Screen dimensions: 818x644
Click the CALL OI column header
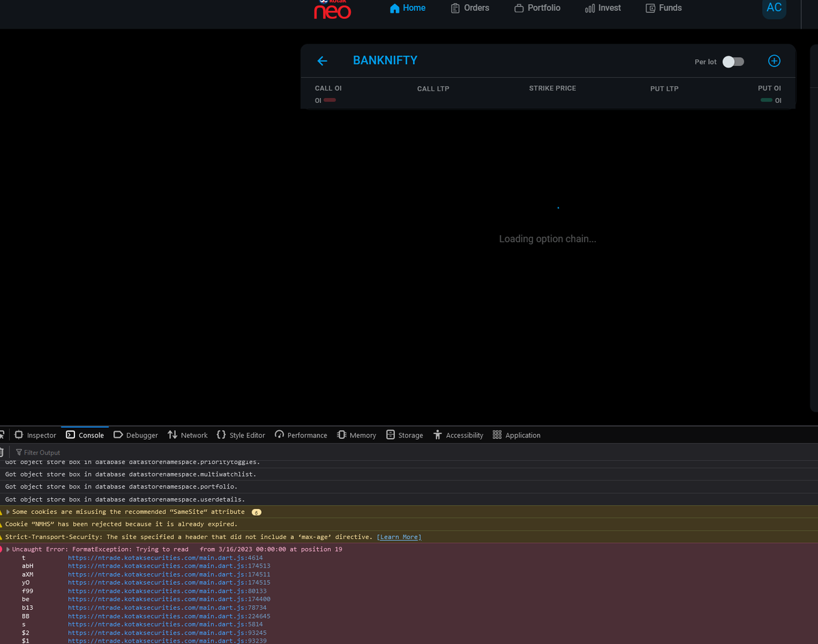coord(328,89)
